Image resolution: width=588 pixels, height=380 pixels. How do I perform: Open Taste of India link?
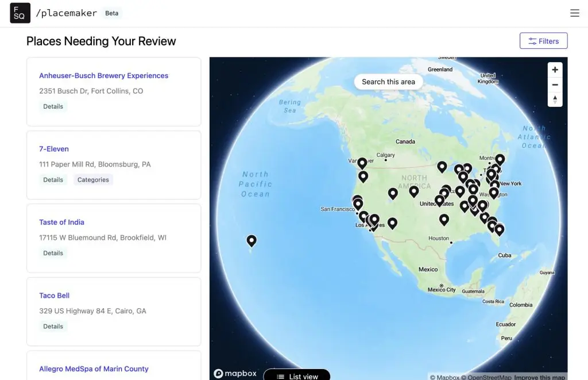[61, 222]
